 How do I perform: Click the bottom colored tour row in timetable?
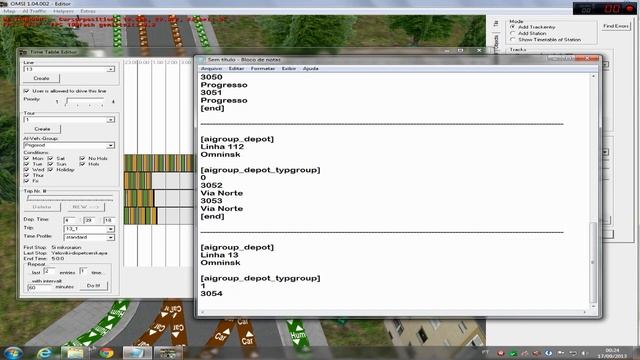pyautogui.click(x=140, y=216)
